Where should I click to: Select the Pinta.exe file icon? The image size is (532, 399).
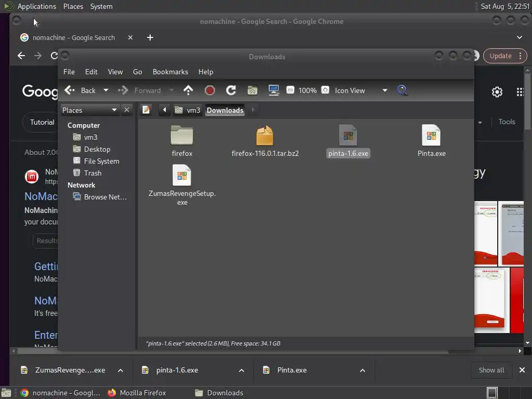point(431,135)
